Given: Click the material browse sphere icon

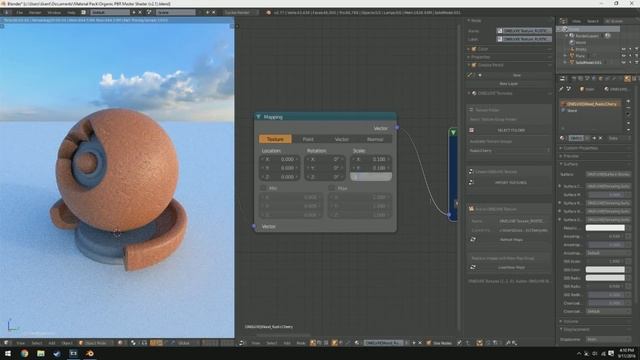Looking at the screenshot, I should tap(563, 138).
